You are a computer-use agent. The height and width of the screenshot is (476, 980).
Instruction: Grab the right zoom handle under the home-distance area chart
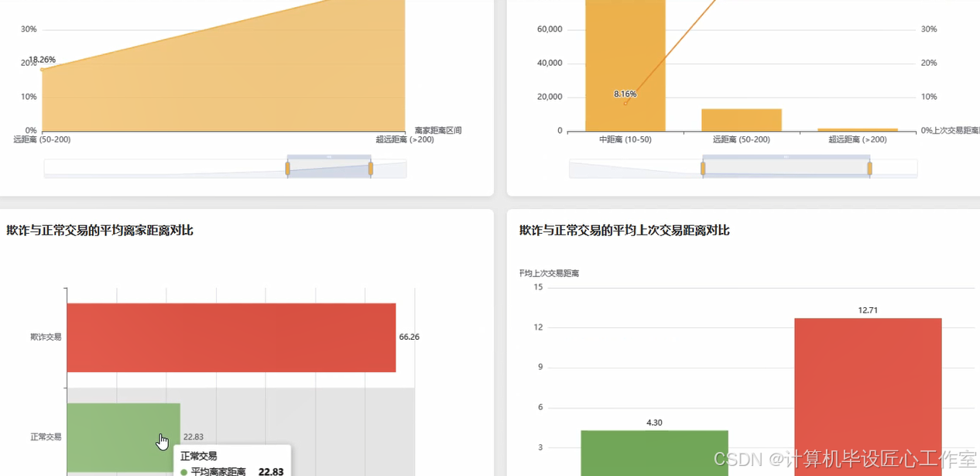371,168
